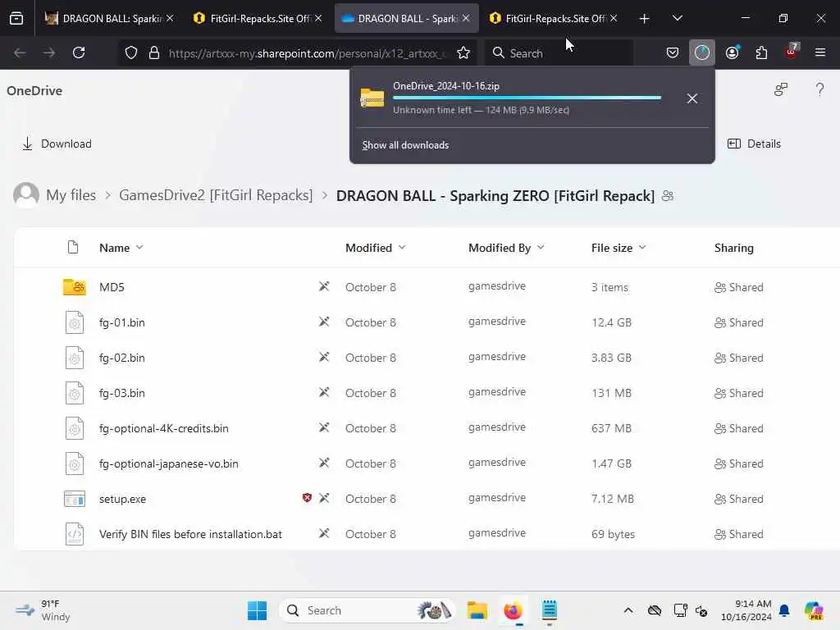Cancel the OneDrive zip download
This screenshot has height=630, width=840.
(692, 98)
